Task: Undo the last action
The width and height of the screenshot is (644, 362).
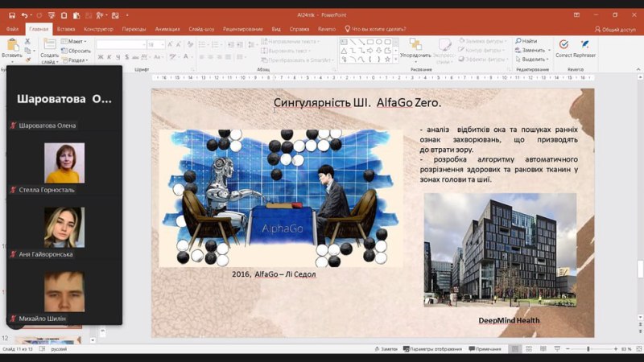Action: coord(24,15)
